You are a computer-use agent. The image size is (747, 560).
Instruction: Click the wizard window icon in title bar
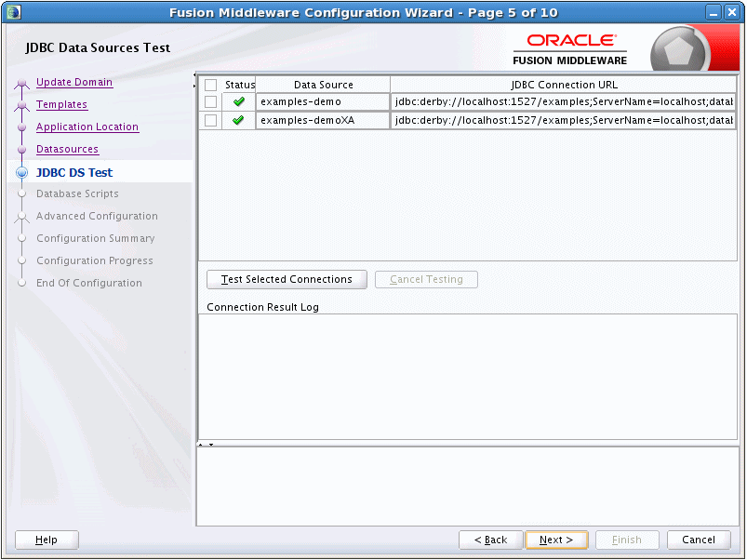click(x=14, y=12)
